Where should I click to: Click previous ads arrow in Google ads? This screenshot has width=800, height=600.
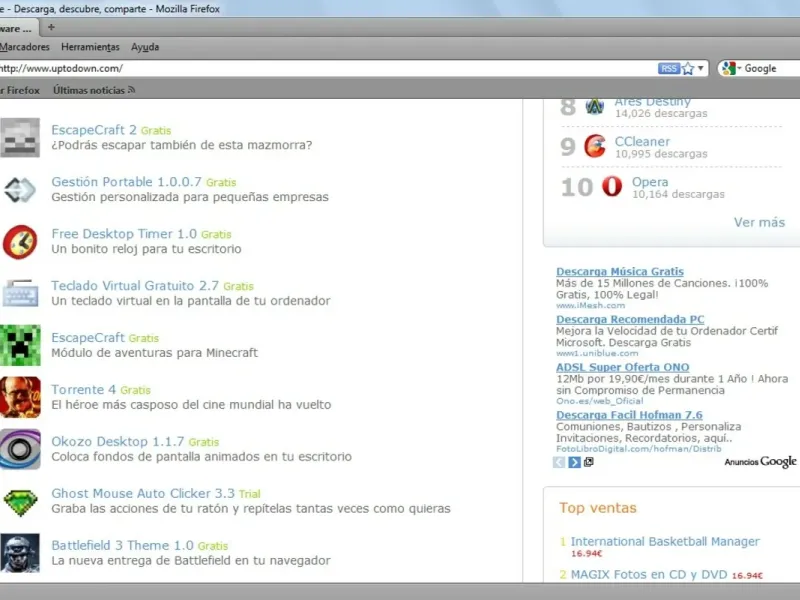pyautogui.click(x=559, y=462)
